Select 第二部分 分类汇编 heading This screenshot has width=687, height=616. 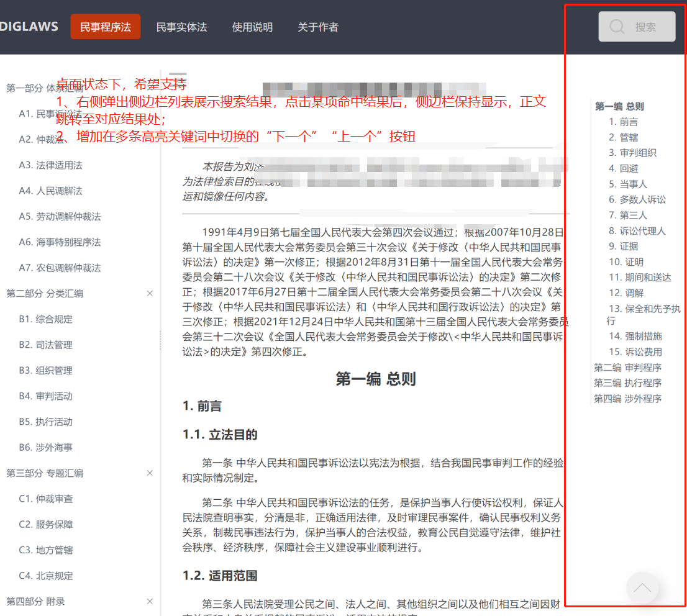(x=45, y=294)
